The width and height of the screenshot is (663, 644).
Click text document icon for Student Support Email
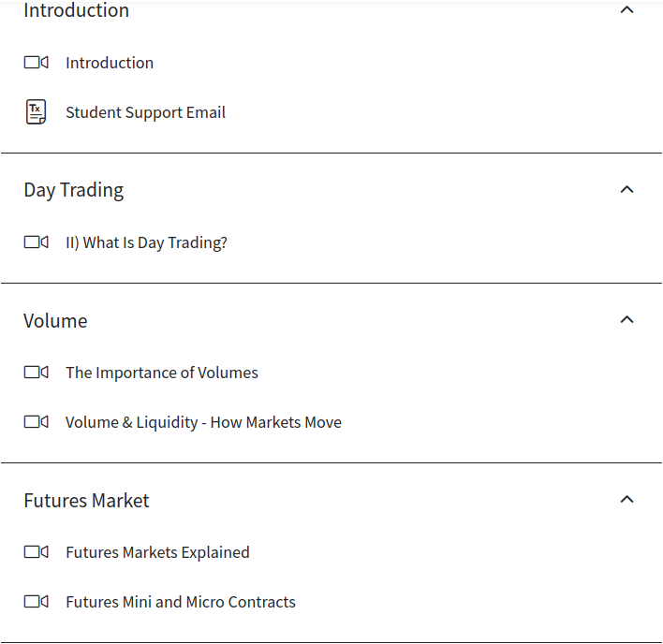(36, 112)
